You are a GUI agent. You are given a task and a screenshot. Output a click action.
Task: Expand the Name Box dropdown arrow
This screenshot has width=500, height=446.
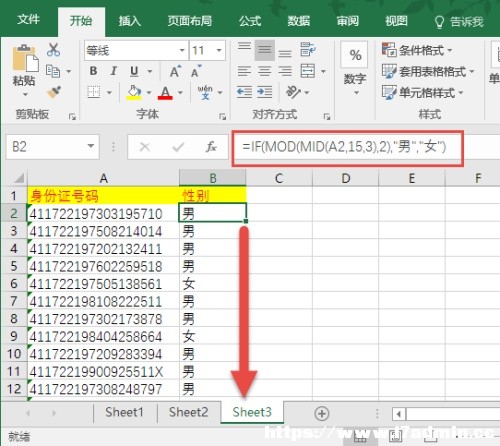click(x=91, y=146)
